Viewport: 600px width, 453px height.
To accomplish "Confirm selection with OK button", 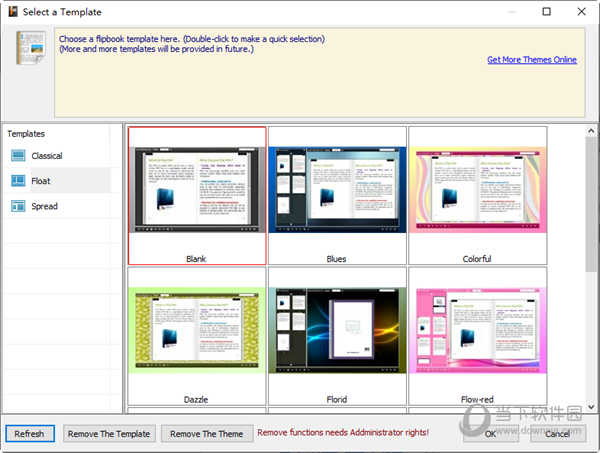I will click(x=491, y=433).
